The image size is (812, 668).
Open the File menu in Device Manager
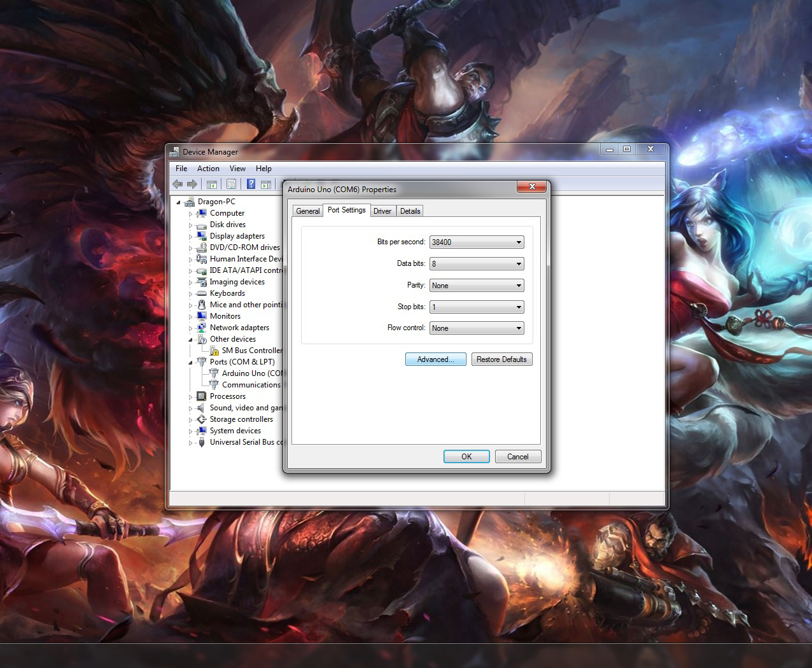[181, 169]
